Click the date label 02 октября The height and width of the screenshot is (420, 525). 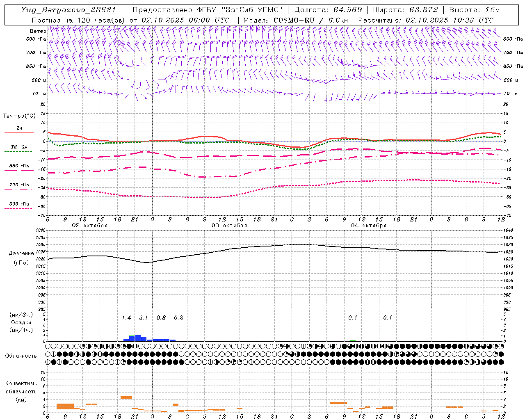pyautogui.click(x=90, y=226)
